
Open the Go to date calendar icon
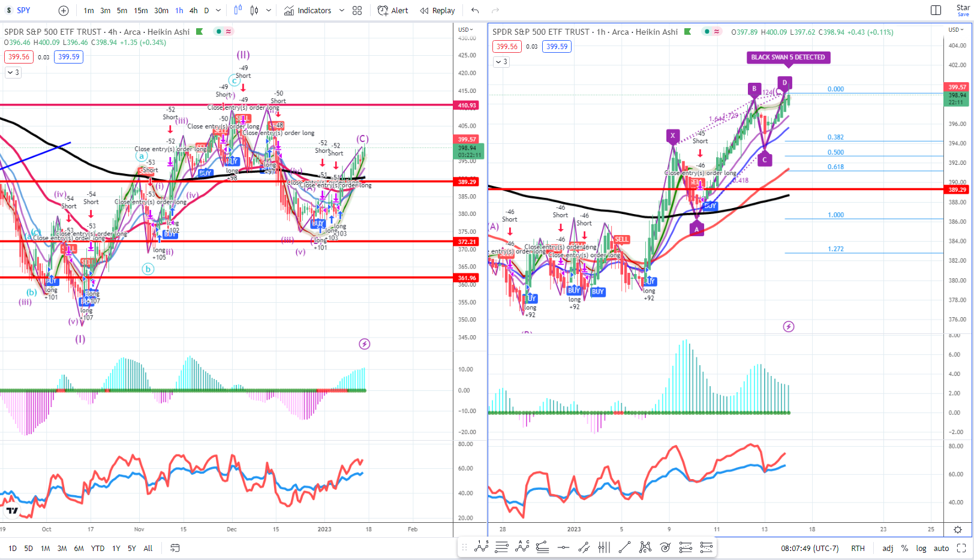tap(175, 548)
